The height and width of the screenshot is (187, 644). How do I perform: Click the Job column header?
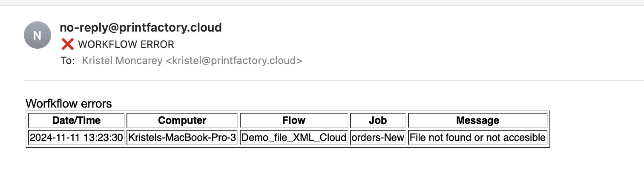click(x=378, y=120)
